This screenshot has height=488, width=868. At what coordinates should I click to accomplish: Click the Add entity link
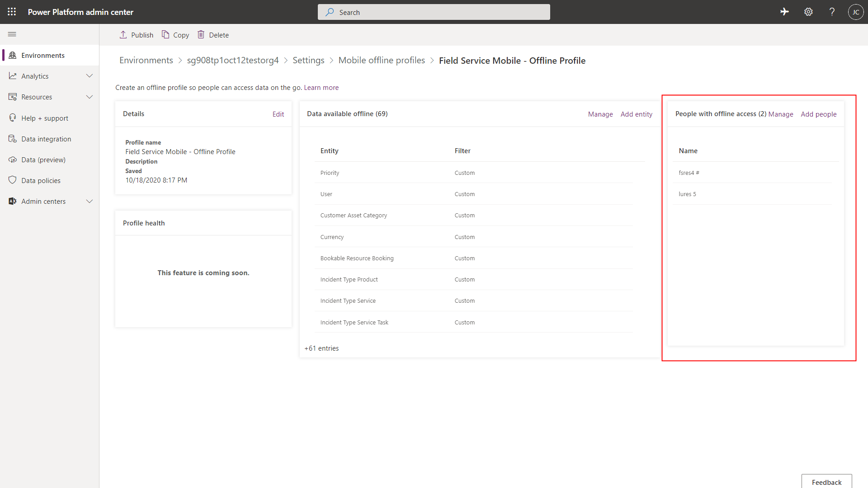click(637, 114)
